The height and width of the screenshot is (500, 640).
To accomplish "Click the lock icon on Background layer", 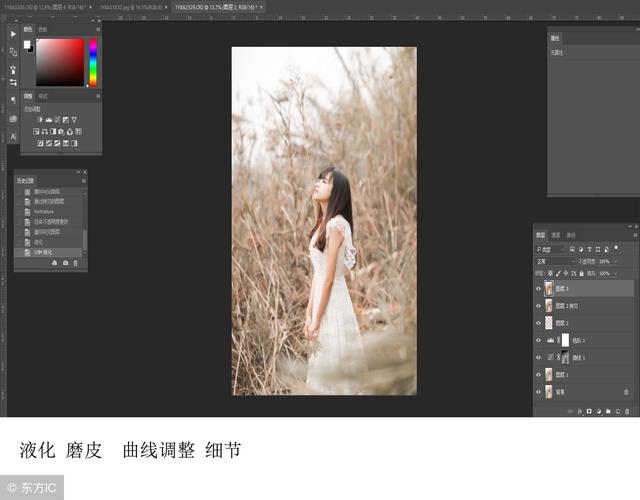I will tap(626, 392).
